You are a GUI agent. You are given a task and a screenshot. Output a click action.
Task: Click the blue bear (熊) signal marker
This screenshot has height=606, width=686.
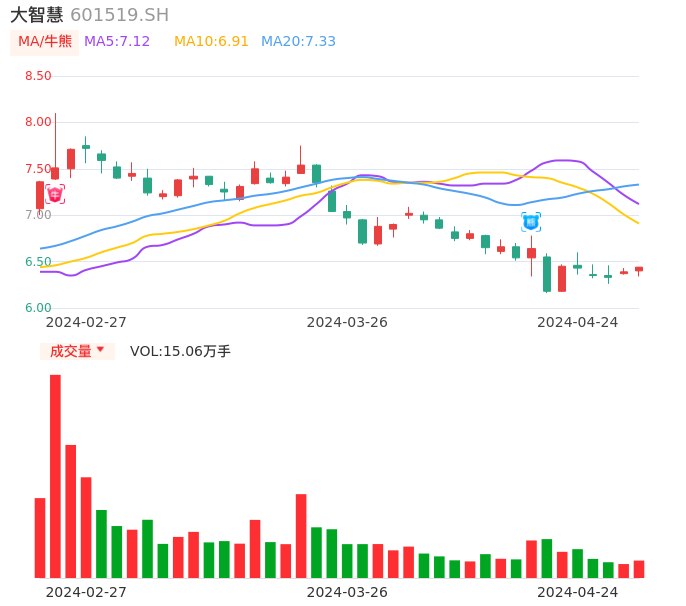[531, 222]
